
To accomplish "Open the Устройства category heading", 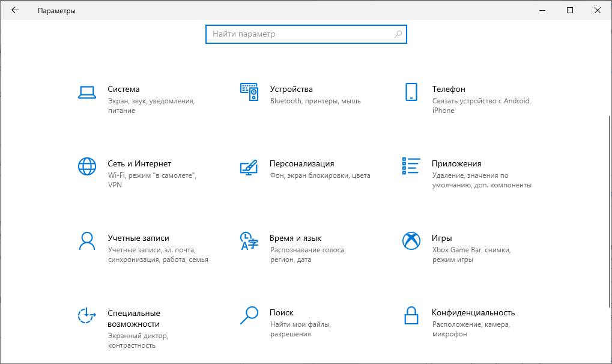I will click(291, 89).
